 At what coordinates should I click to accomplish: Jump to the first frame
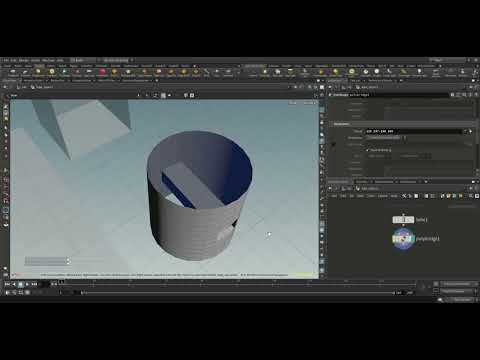coord(7,284)
